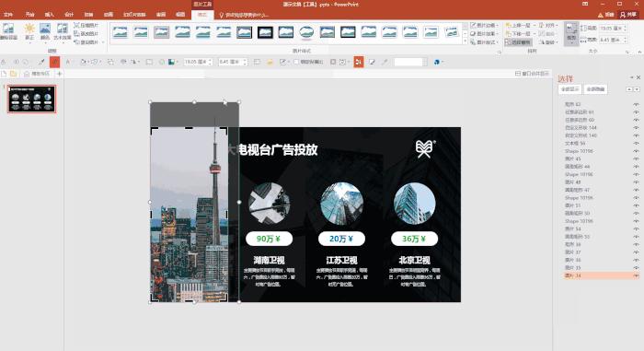Toggle the lock aspect ratio checkbox
Viewport: 644px width, 351px height.
click(x=295, y=62)
